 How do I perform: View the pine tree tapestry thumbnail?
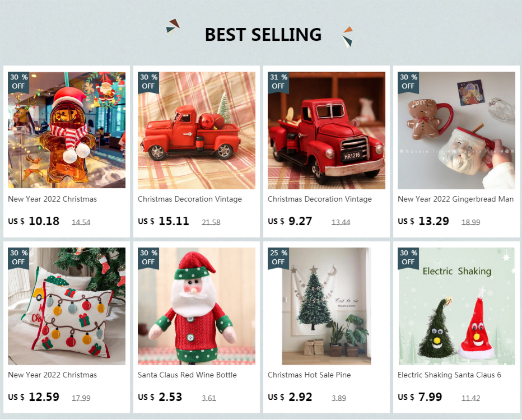(x=326, y=306)
